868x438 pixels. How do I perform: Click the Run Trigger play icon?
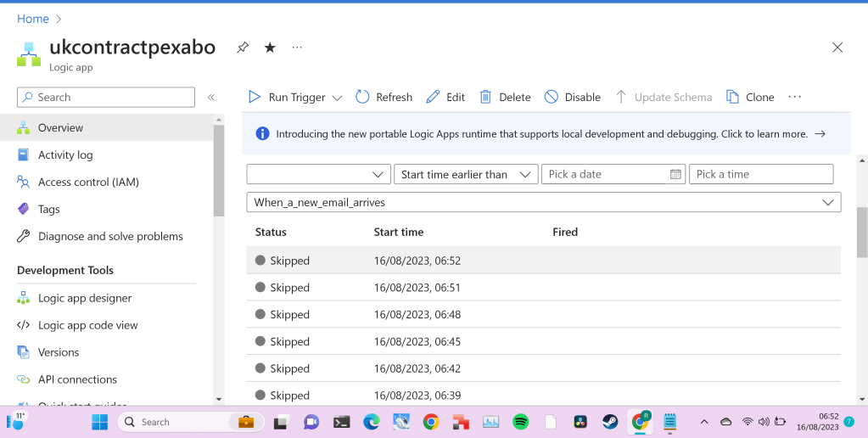coord(254,97)
